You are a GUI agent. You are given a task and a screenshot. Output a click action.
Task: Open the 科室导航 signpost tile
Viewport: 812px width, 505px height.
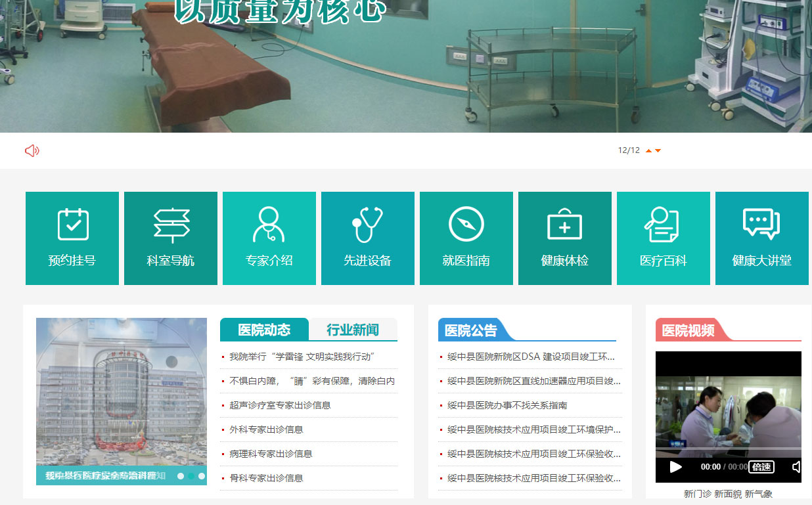[171, 238]
